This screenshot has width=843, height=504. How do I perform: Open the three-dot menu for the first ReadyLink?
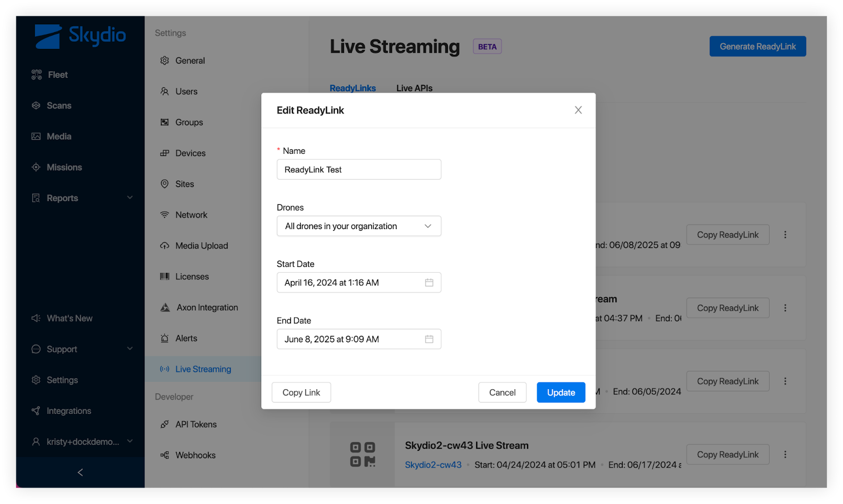coord(785,235)
